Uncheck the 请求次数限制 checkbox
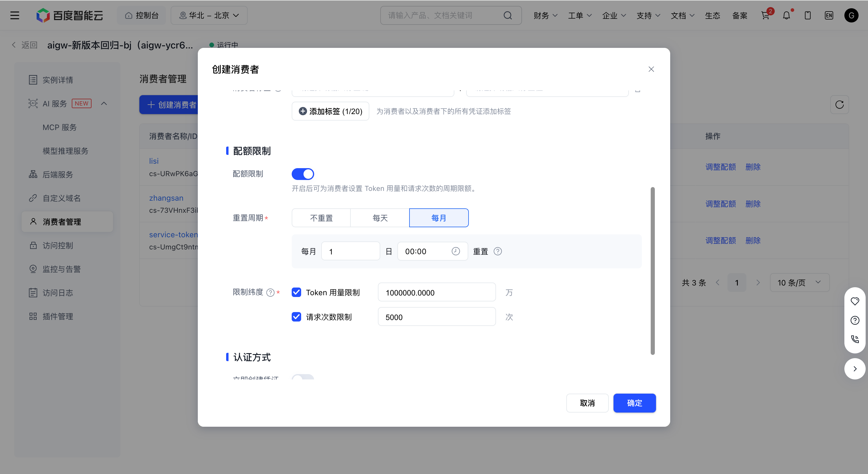Viewport: 868px width, 474px height. [x=296, y=317]
